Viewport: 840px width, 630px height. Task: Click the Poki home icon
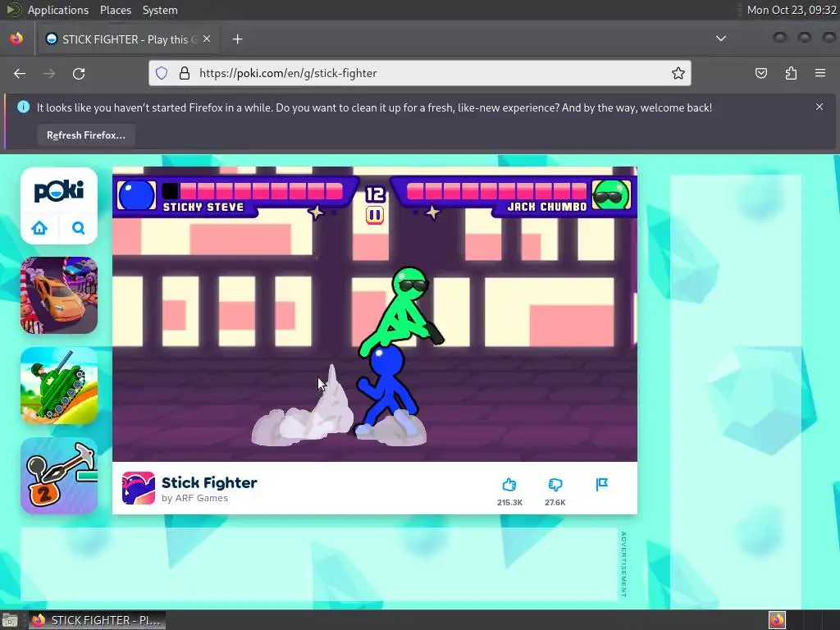pyautogui.click(x=39, y=228)
